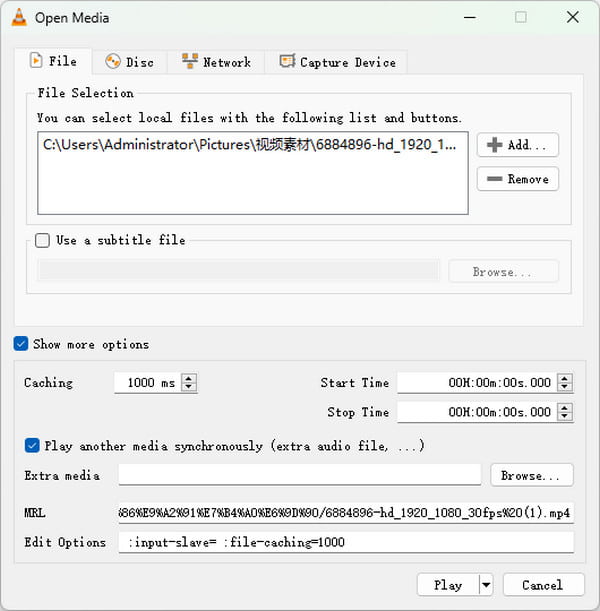Decrease Start Time with down arrow
The width and height of the screenshot is (600, 611).
565,387
